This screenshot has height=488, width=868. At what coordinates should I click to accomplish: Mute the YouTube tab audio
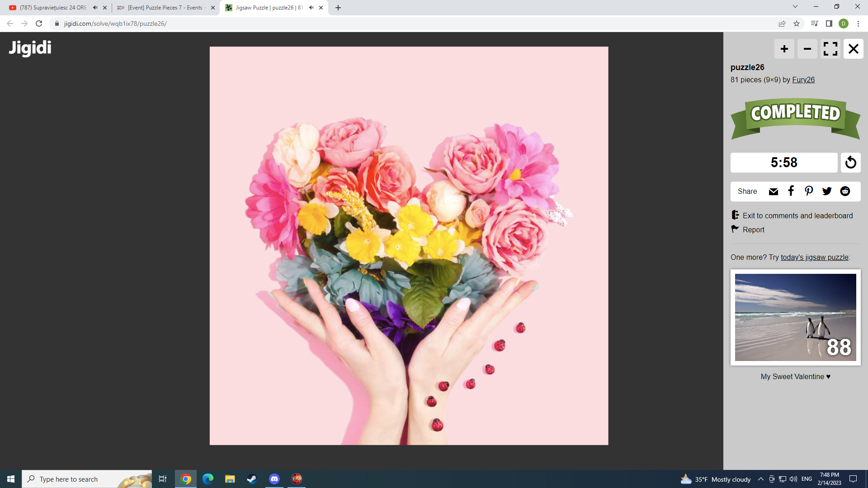pyautogui.click(x=95, y=8)
